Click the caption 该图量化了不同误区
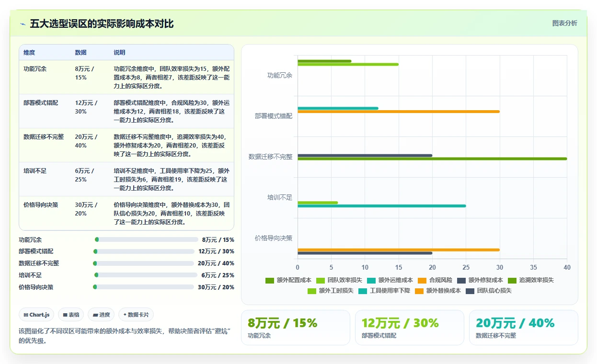This screenshot has width=597, height=364. 125,336
